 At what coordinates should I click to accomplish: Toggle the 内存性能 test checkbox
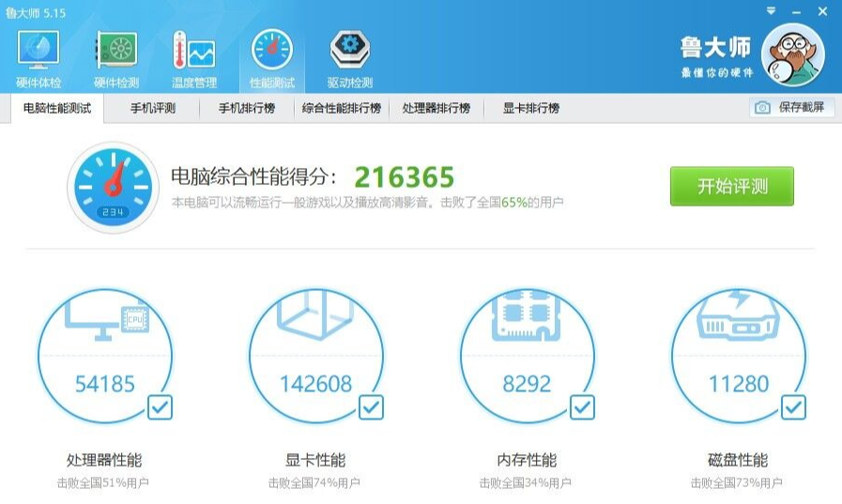(x=583, y=407)
